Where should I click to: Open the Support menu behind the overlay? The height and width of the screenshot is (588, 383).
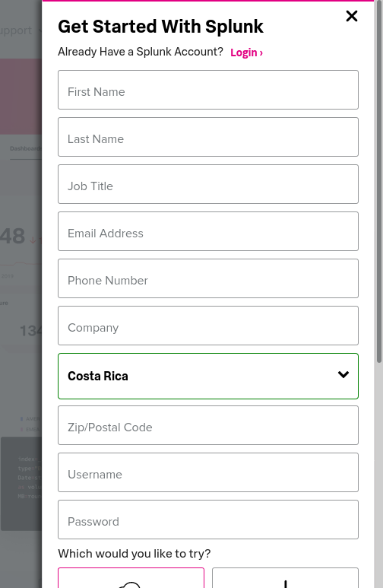(16, 30)
